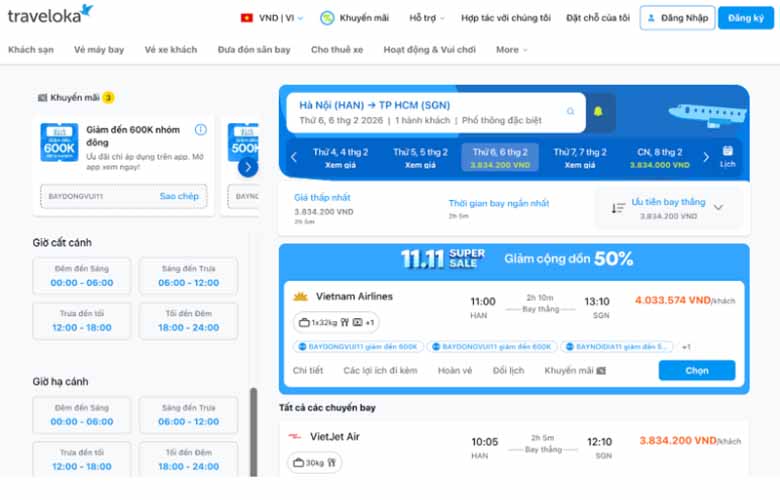
Task: Click the sort icon beside Ưu tiên bay thẳng
Action: [618, 208]
